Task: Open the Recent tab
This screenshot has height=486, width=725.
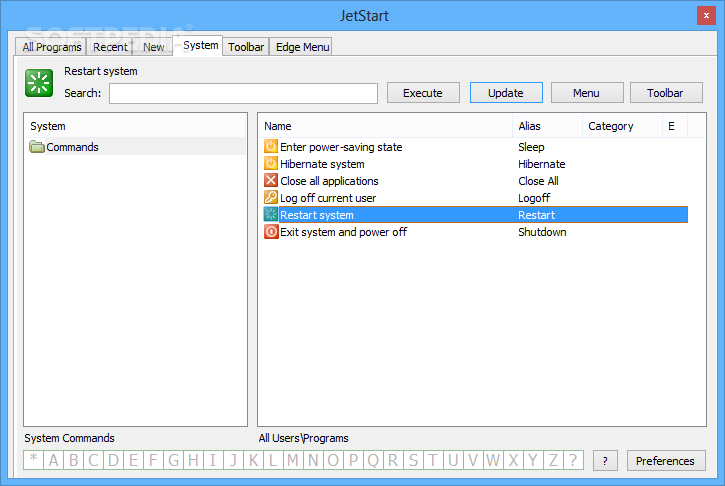Action: coord(110,47)
